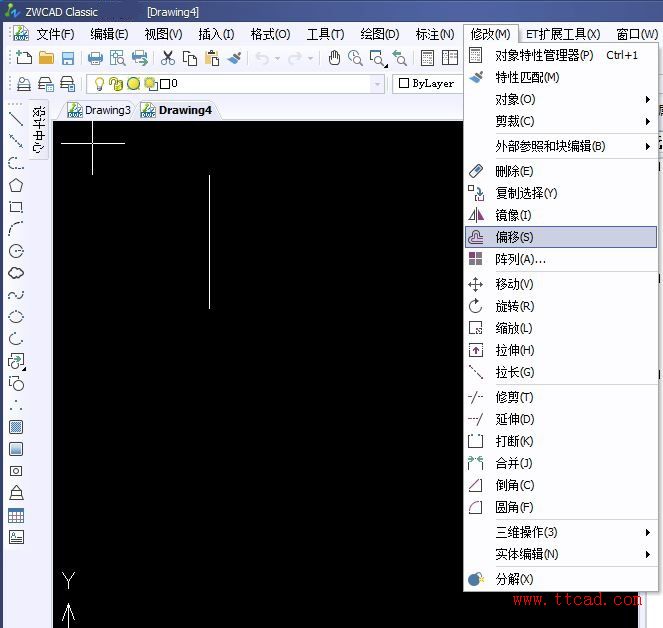Select the Table tool in draw toolbar

[x=16, y=515]
